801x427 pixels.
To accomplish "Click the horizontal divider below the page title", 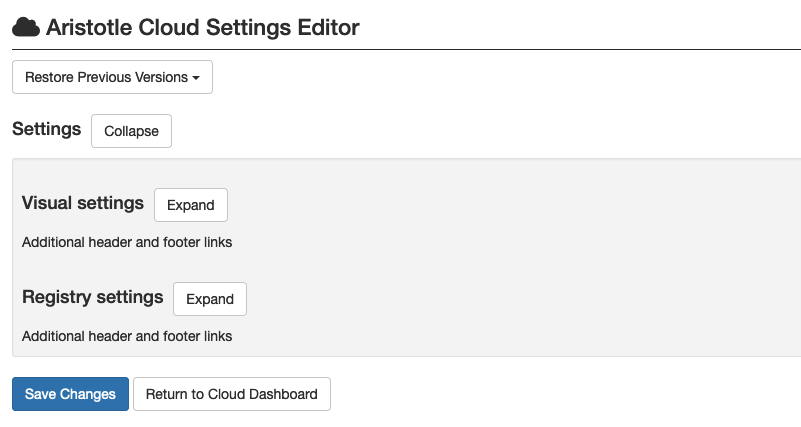I will pyautogui.click(x=400, y=49).
